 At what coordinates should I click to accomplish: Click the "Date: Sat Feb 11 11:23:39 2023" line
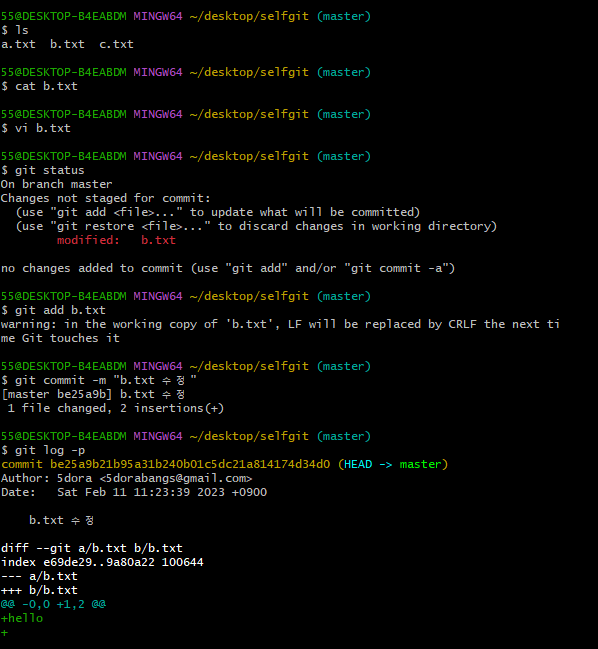coord(134,492)
